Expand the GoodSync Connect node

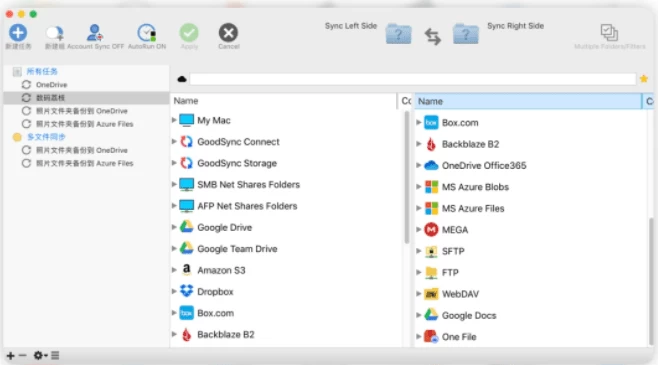[174, 142]
